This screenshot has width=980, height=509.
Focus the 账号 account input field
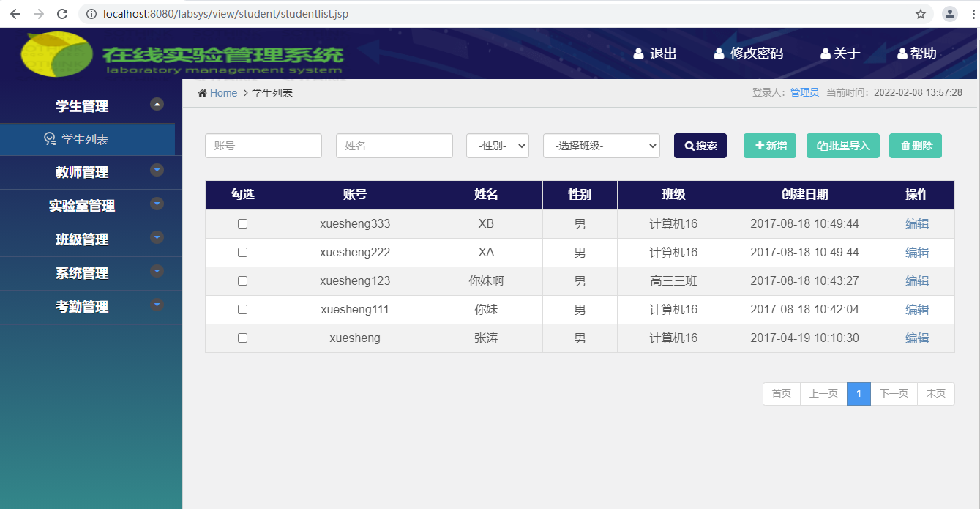(263, 146)
